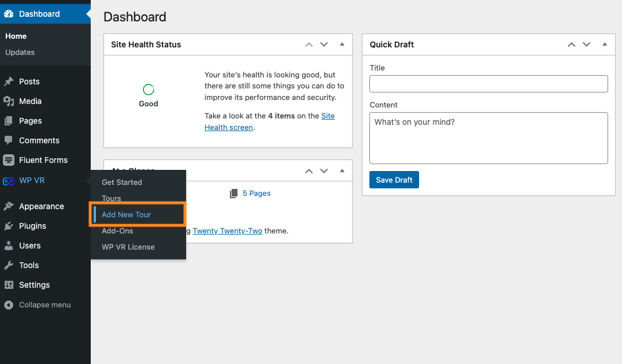Click the Plugins plug icon

(x=9, y=226)
